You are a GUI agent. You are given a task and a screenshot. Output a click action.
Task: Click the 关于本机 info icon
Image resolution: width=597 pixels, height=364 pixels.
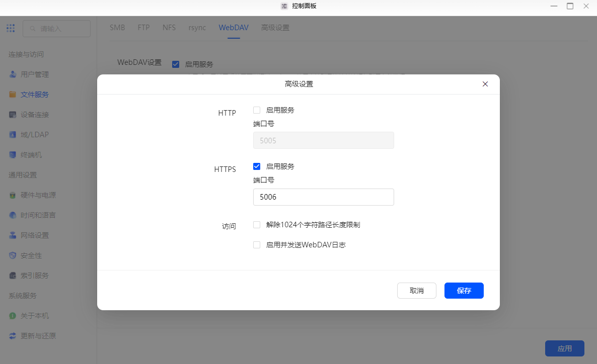pyautogui.click(x=13, y=316)
